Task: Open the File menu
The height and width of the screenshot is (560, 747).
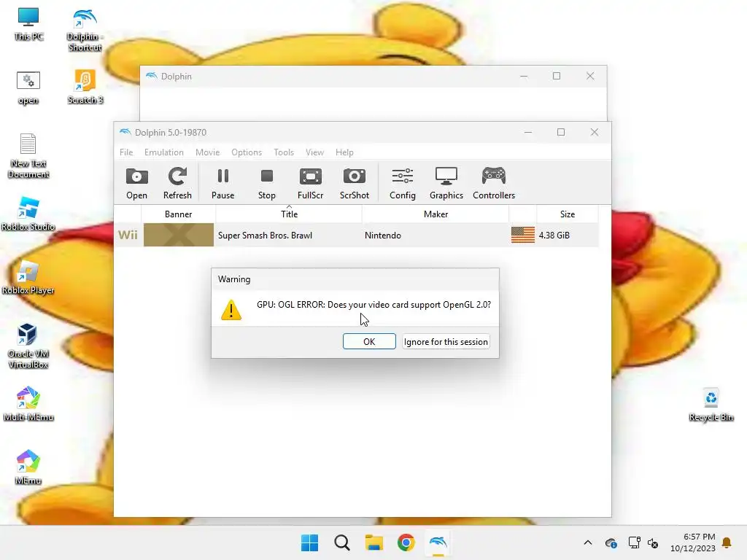Action: [126, 152]
